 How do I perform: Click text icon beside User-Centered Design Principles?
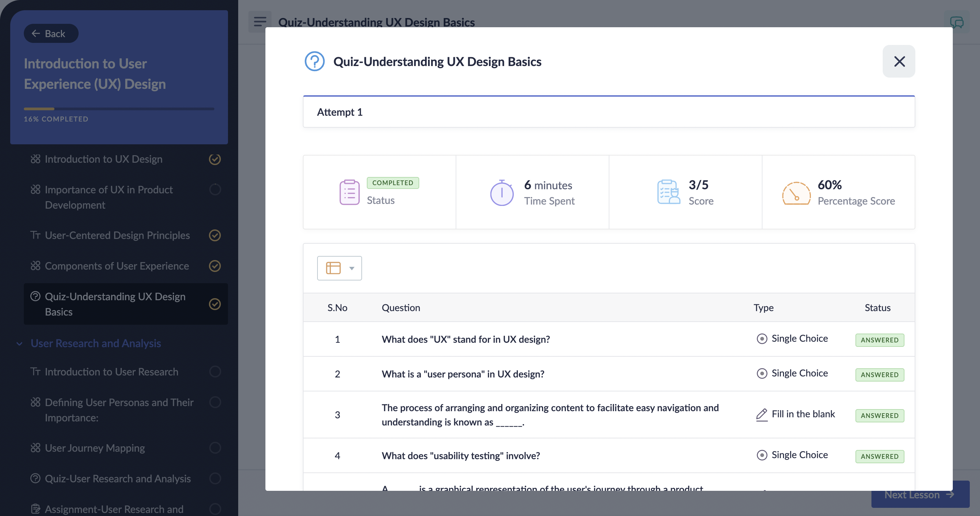[x=35, y=235]
